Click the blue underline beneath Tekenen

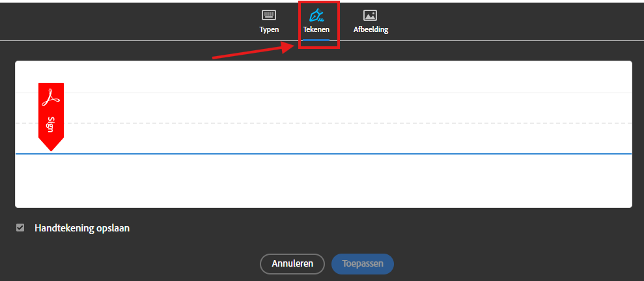tap(316, 40)
